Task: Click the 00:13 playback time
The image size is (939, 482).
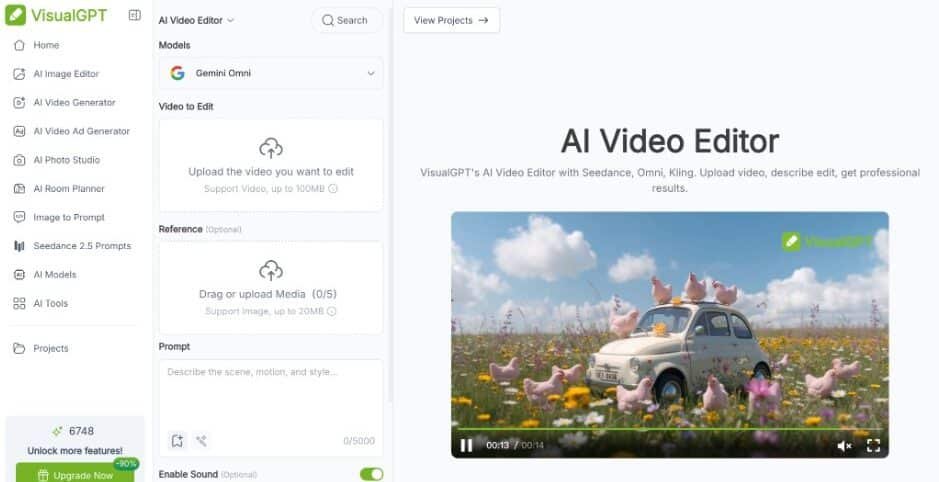Action: tap(498, 445)
